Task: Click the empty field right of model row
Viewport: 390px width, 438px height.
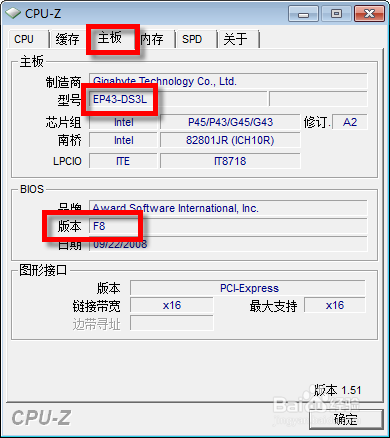Action: pyautogui.click(x=318, y=99)
